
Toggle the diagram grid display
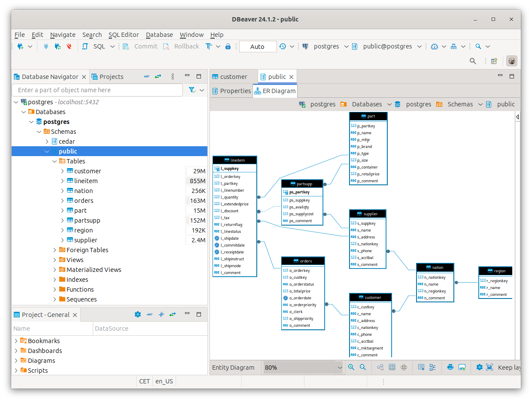tap(392, 367)
